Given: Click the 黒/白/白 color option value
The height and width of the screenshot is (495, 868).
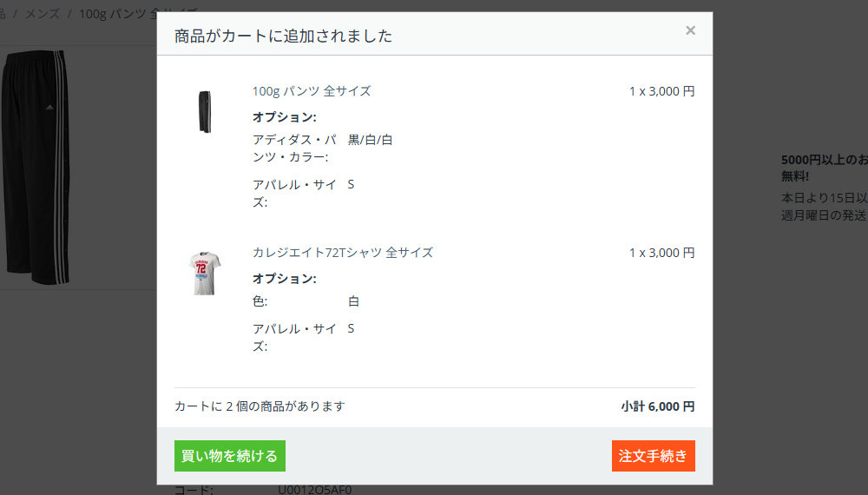Looking at the screenshot, I should pyautogui.click(x=370, y=140).
